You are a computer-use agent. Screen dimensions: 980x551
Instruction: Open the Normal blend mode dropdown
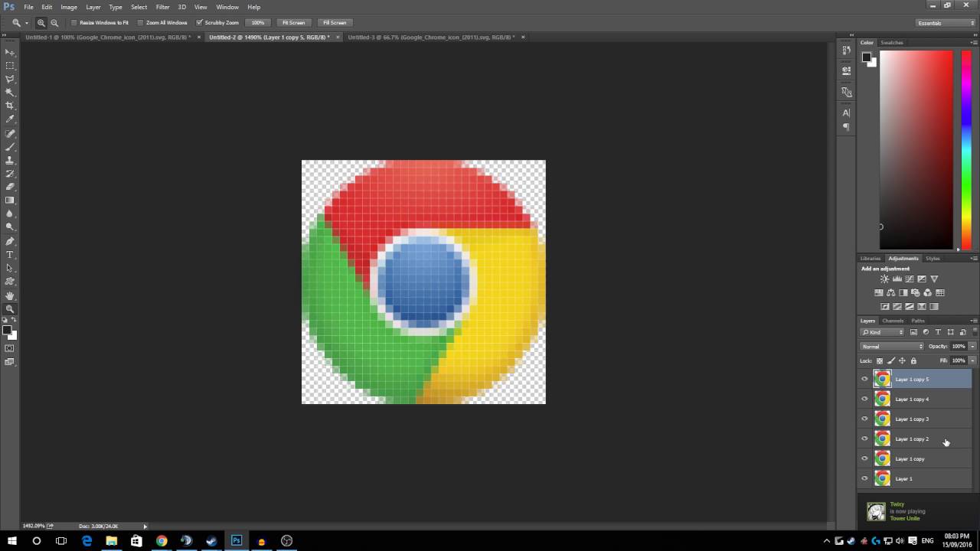pos(892,347)
